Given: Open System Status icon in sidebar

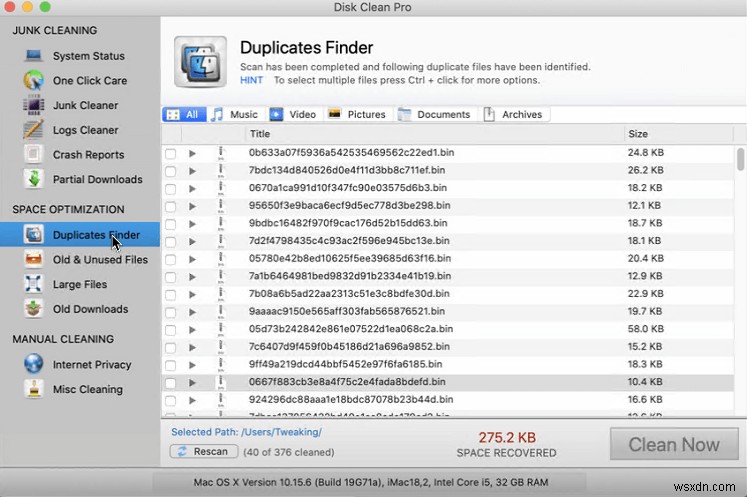Looking at the screenshot, I should [x=33, y=56].
